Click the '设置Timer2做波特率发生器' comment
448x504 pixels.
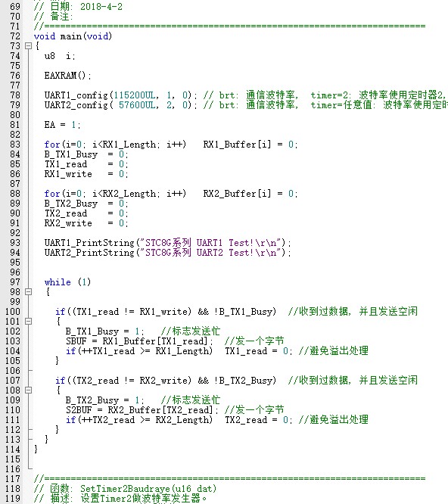(x=140, y=499)
